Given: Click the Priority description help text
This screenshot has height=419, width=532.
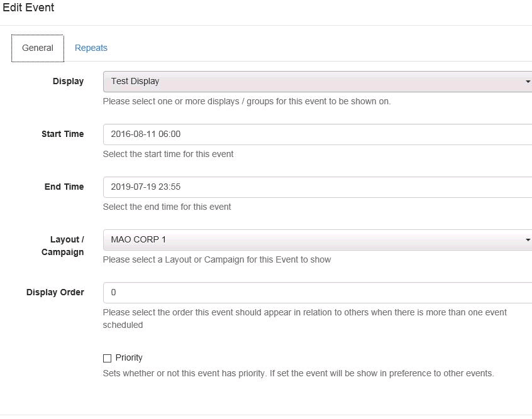Looking at the screenshot, I should click(298, 374).
